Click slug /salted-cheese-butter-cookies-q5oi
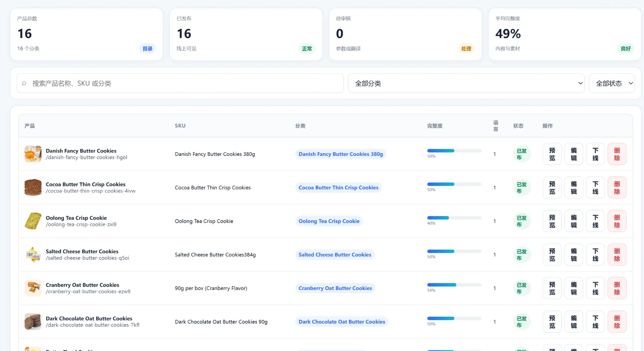Screen dimensions: 644x351 tap(87, 258)
